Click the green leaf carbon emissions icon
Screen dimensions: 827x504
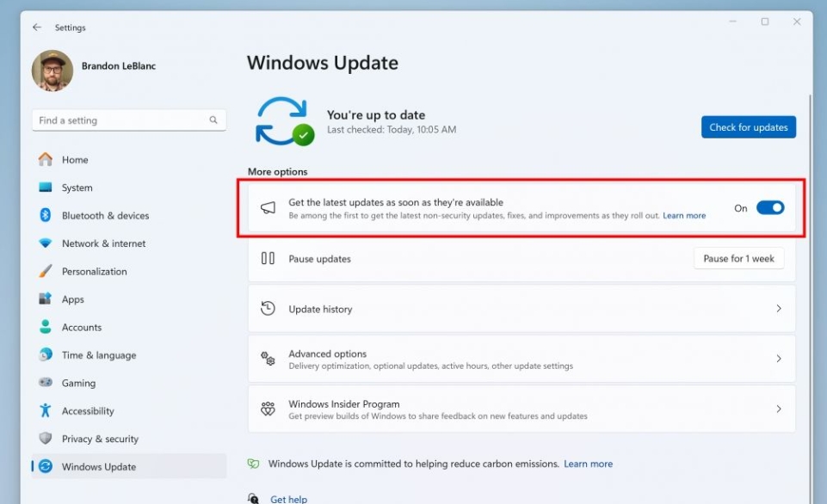pyautogui.click(x=253, y=464)
